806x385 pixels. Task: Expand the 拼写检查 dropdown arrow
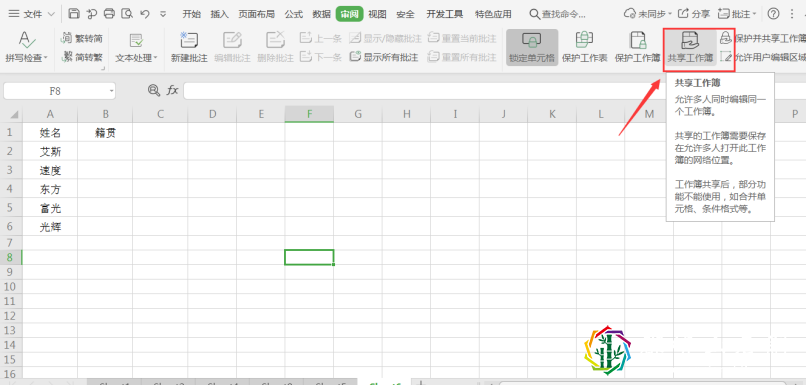pos(45,58)
